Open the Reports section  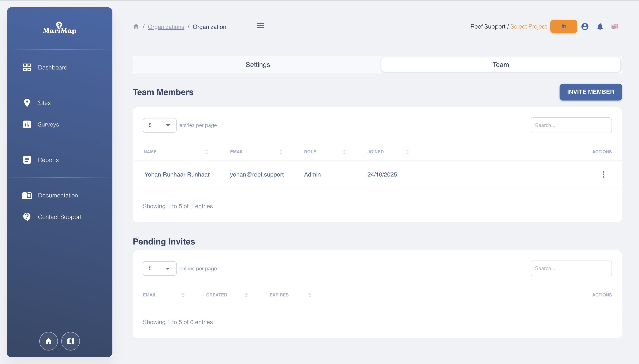tap(48, 160)
